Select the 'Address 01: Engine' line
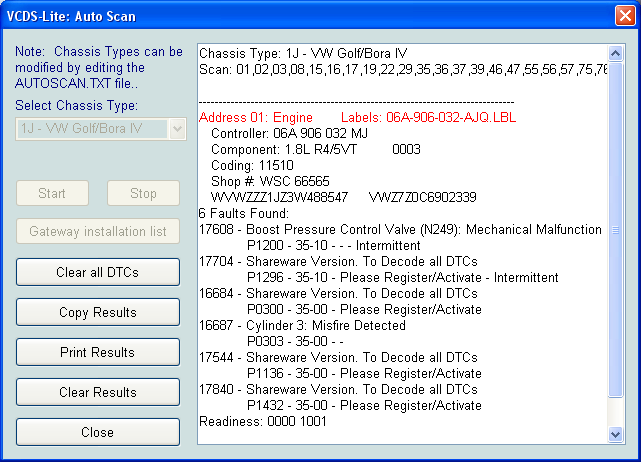 (x=256, y=118)
